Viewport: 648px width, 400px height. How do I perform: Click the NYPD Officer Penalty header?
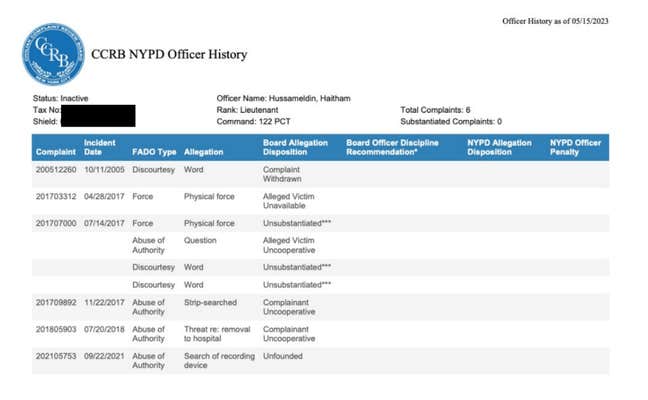click(576, 147)
